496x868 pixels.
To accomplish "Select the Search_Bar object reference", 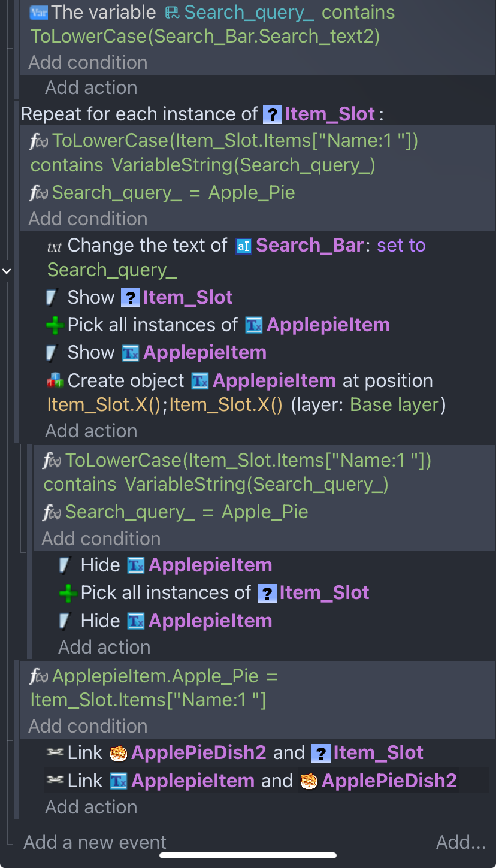I will click(310, 245).
